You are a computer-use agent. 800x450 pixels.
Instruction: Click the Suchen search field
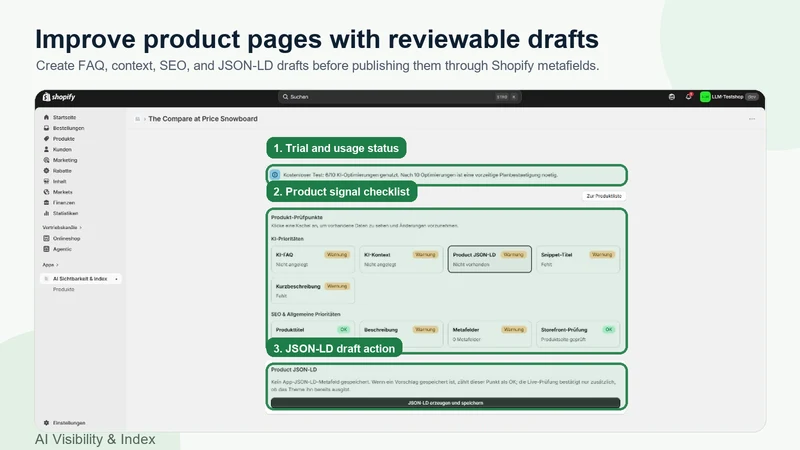(399, 97)
